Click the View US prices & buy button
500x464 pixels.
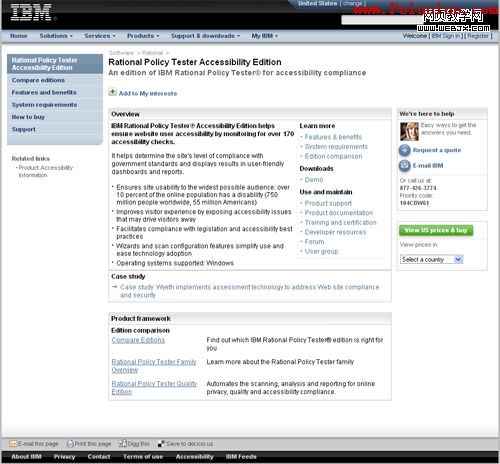click(x=436, y=230)
